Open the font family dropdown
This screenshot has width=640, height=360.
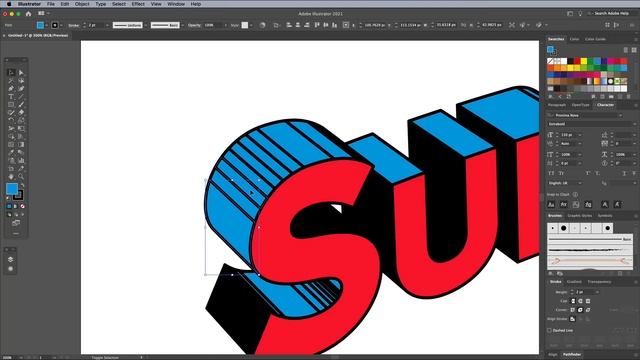(620, 116)
